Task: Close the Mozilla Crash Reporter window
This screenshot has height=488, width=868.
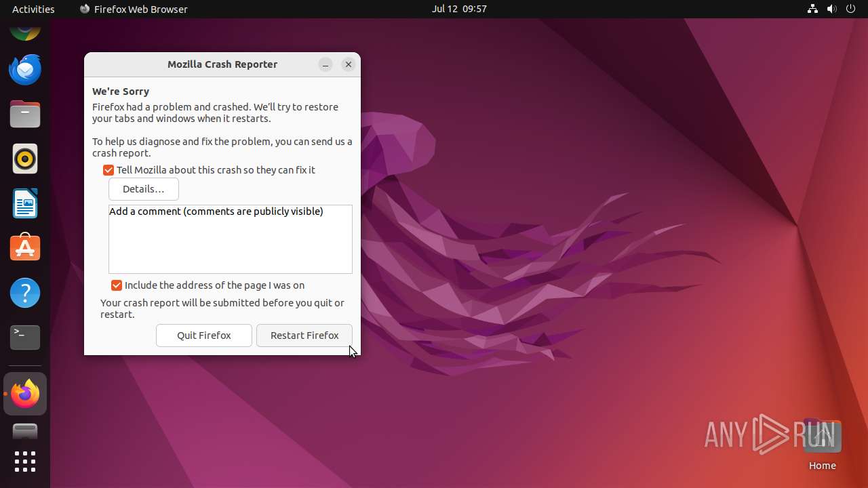Action: pos(349,64)
